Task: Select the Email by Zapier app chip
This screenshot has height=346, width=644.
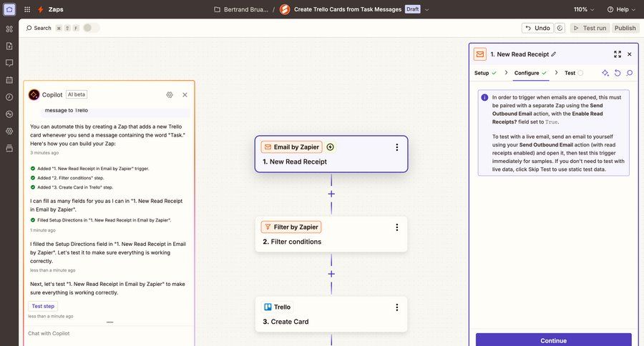Action: click(292, 147)
